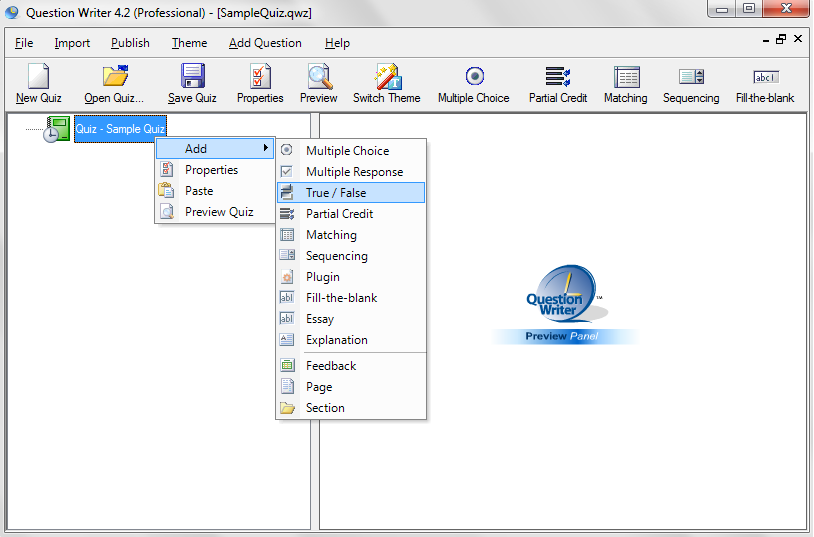The width and height of the screenshot is (814, 537).
Task: Open the Import menu
Action: coord(72,43)
